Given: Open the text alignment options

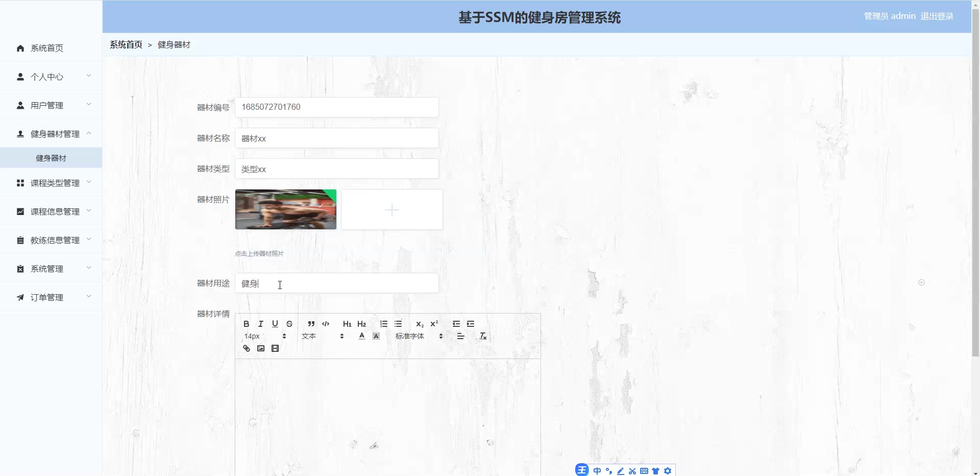Looking at the screenshot, I should tap(460, 336).
